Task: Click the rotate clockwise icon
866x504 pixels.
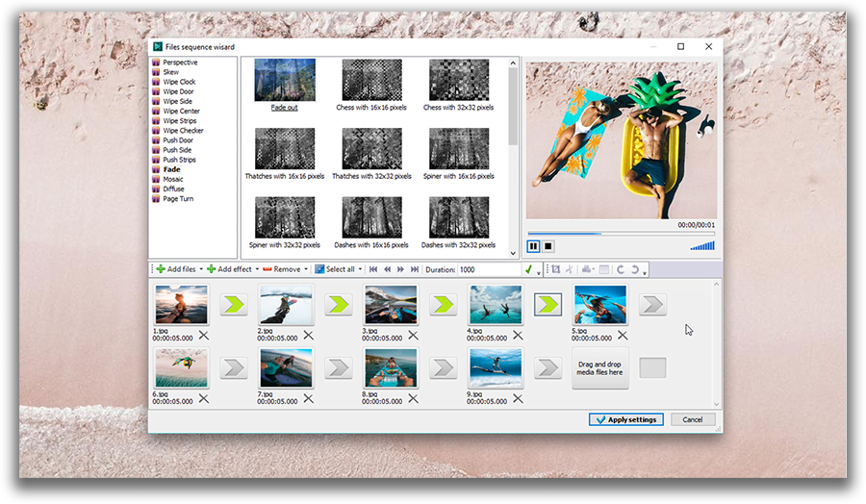Action: [622, 269]
